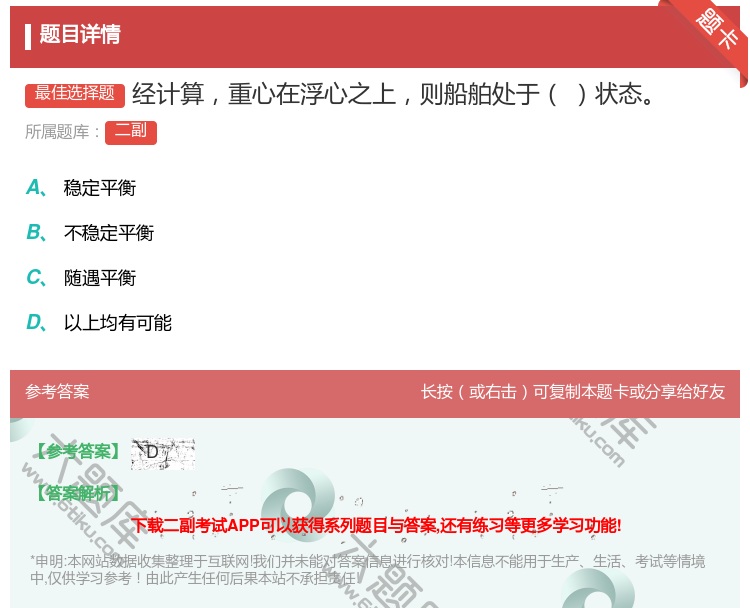Pick option D 以上均有可能

point(118,323)
